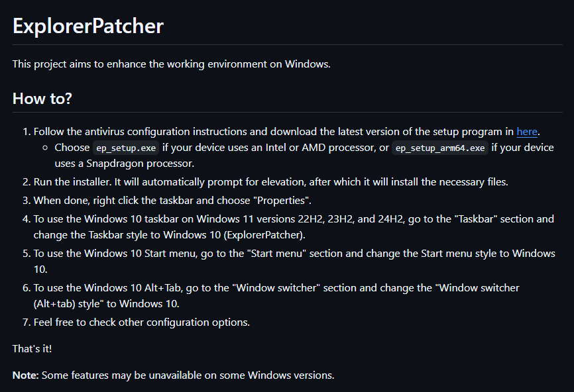Click the sub-bullet about Snapdragon processor
574x392 pixels.
[x=304, y=156]
